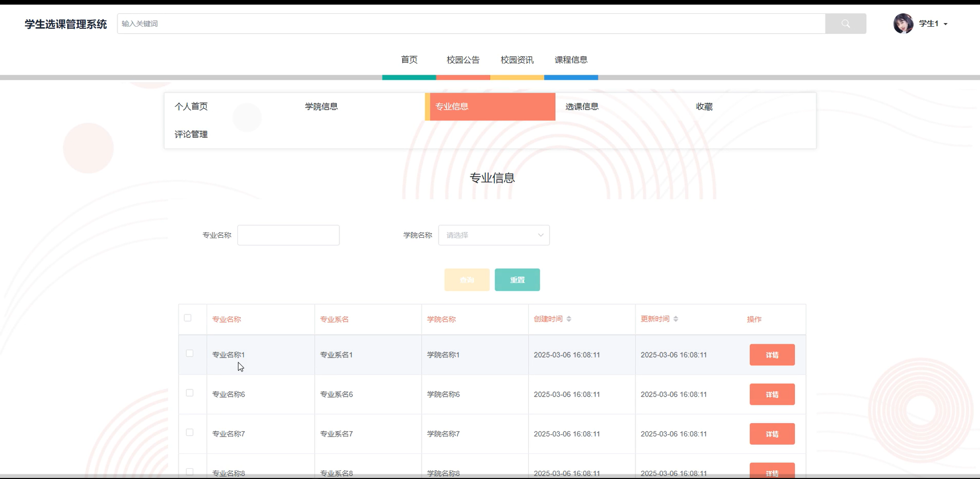Open the 校园公告 navigation item
The width and height of the screenshot is (980, 479).
click(x=463, y=60)
